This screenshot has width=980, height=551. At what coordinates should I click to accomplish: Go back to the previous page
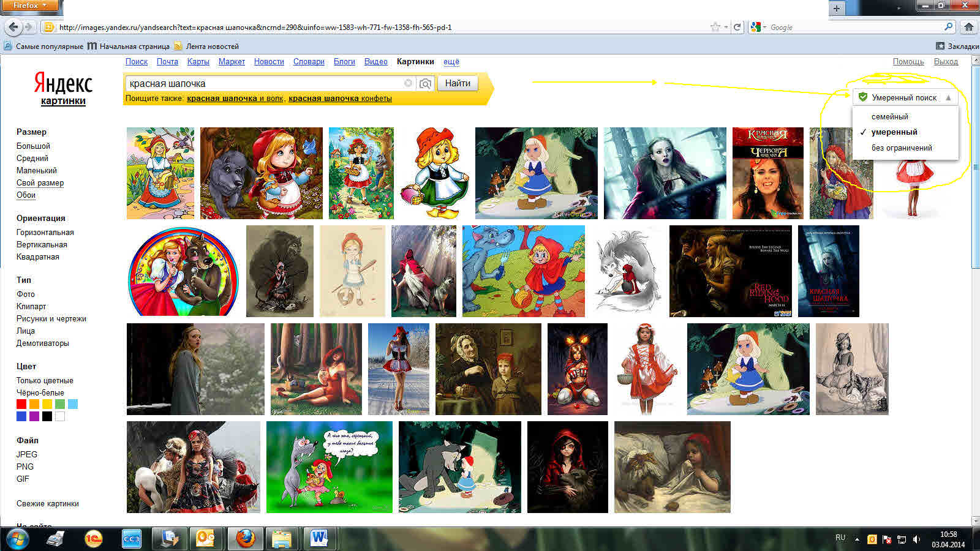13,27
